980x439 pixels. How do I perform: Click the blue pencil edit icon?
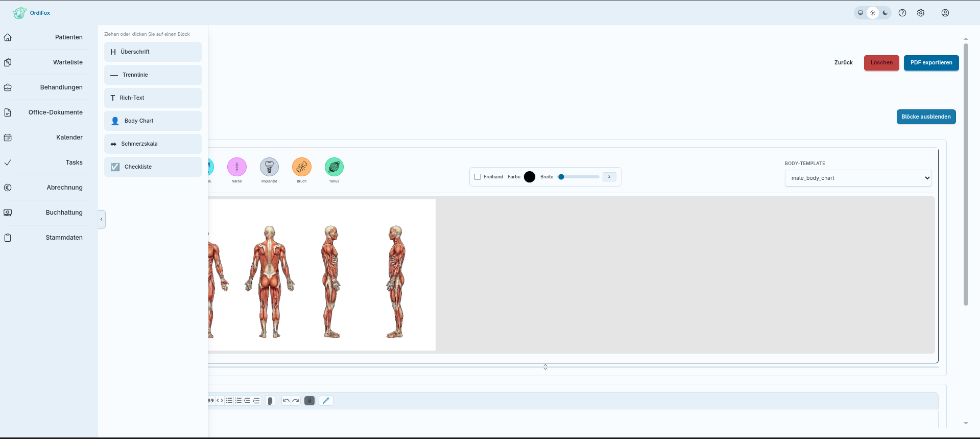point(326,401)
